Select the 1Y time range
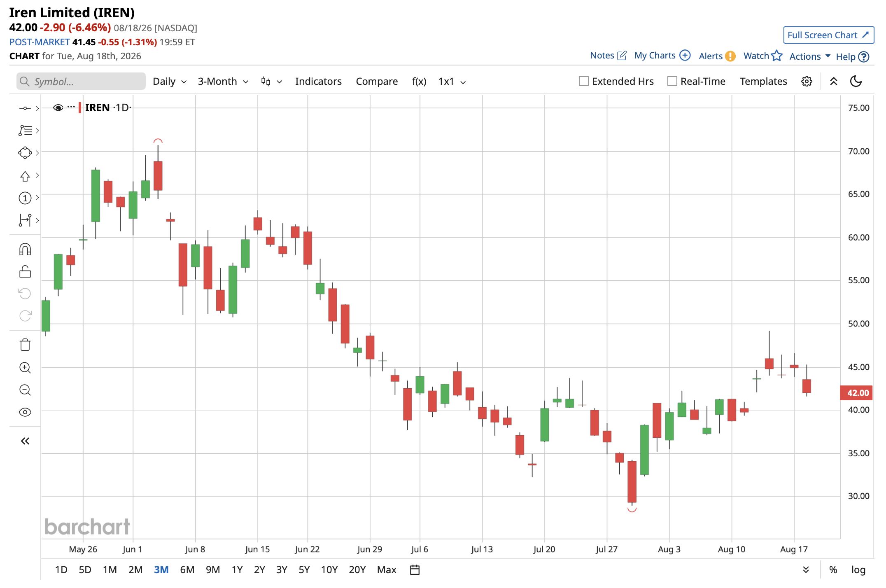Viewport: 886px width, 588px height. tap(237, 569)
